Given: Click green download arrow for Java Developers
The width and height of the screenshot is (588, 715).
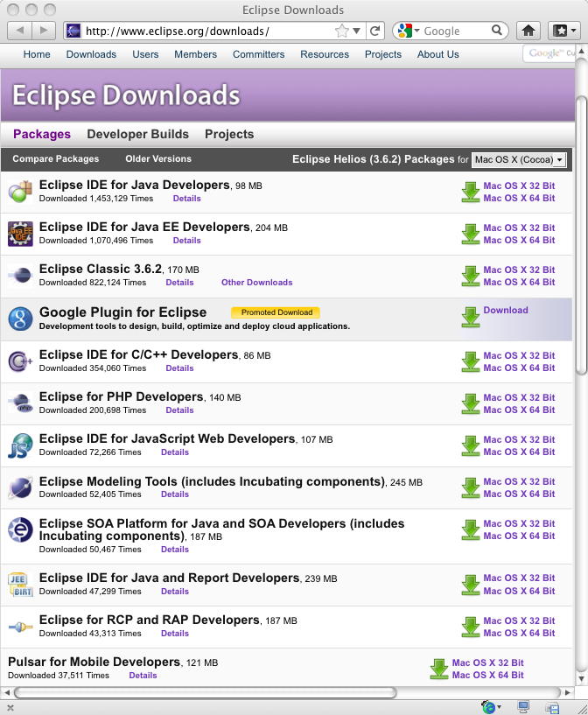Looking at the screenshot, I should tap(471, 192).
